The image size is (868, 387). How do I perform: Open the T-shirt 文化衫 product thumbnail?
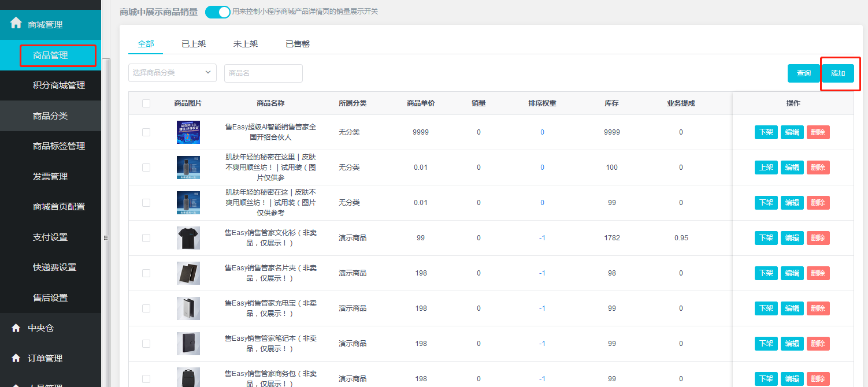[x=188, y=238]
